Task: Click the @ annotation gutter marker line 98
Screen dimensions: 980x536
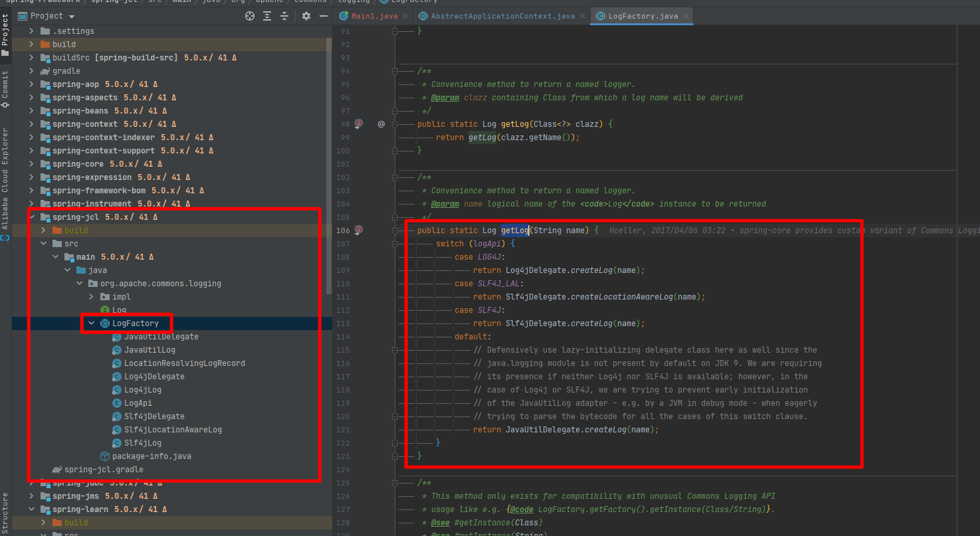Action: click(x=381, y=124)
